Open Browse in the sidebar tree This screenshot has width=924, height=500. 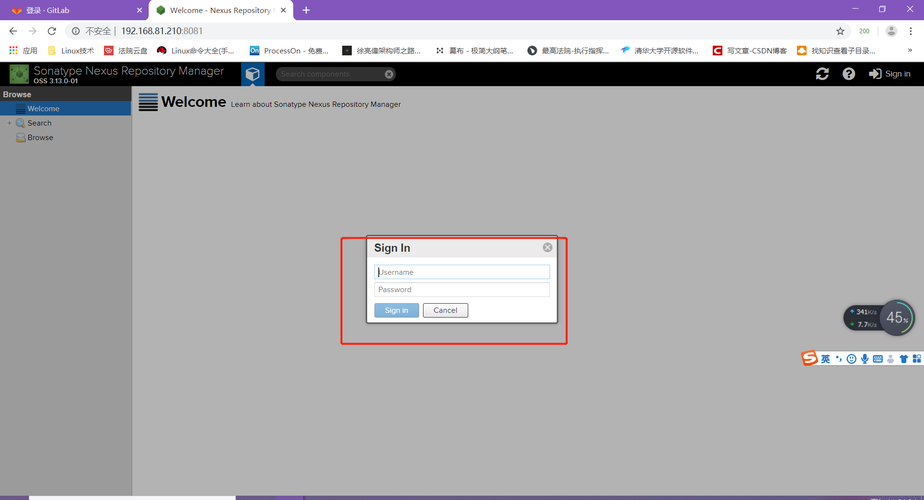click(x=39, y=137)
